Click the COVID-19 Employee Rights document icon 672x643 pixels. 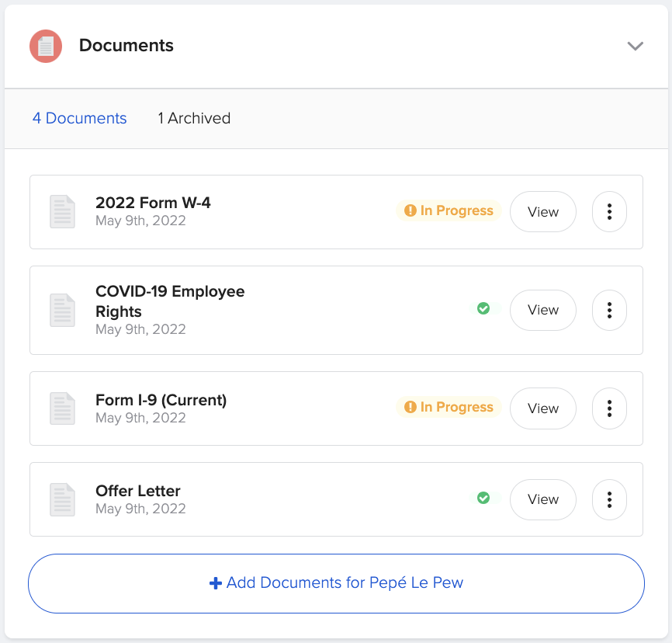click(x=62, y=310)
